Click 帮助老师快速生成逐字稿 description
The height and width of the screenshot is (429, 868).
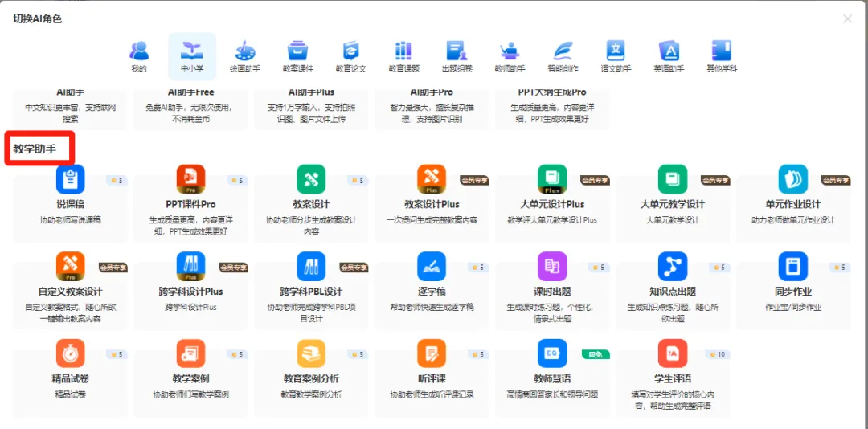[432, 307]
